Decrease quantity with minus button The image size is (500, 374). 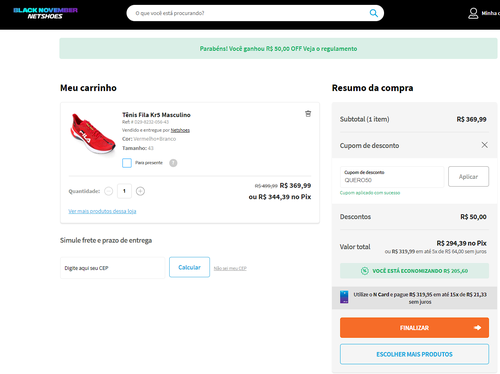[x=109, y=191]
